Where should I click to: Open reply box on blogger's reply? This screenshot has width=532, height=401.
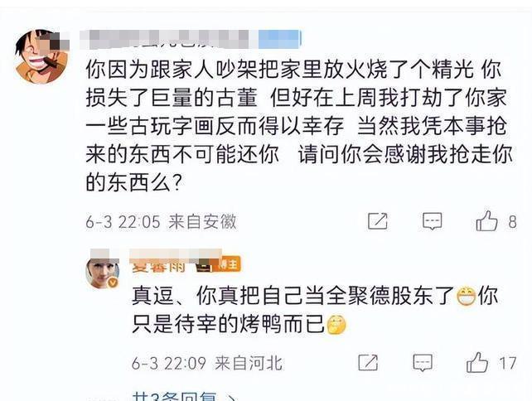point(423,363)
